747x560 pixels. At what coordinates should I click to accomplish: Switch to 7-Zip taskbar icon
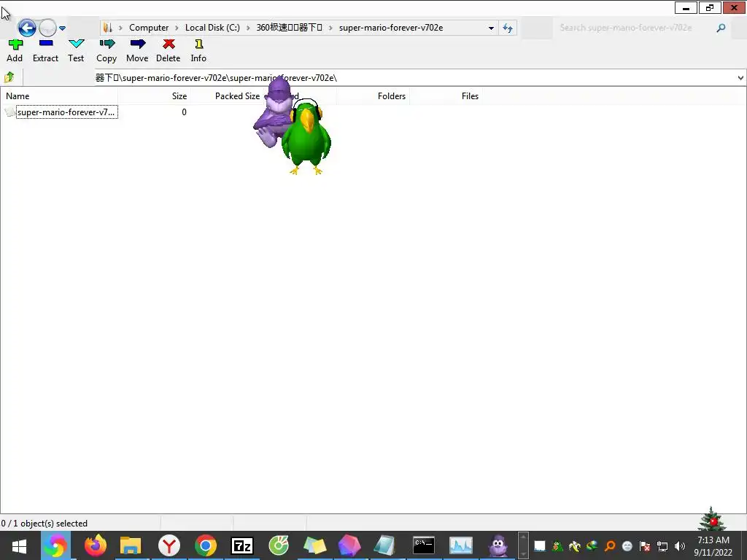pyautogui.click(x=242, y=545)
